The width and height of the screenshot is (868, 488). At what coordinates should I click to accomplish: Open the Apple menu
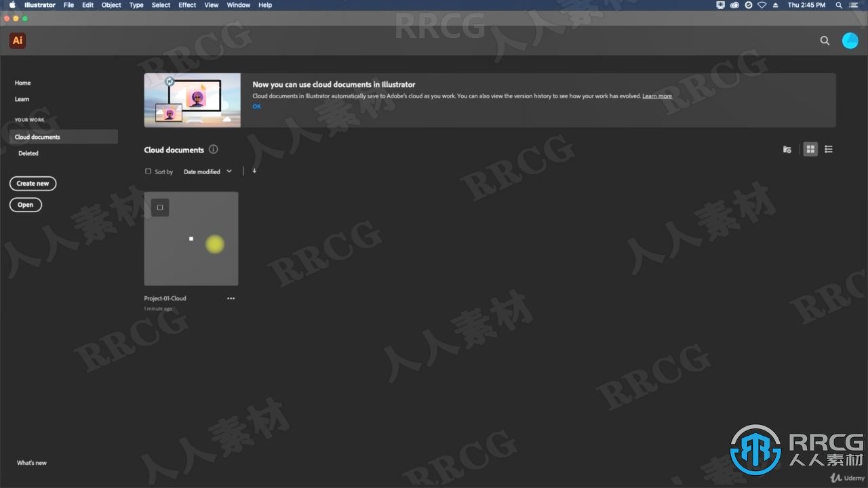(12, 5)
